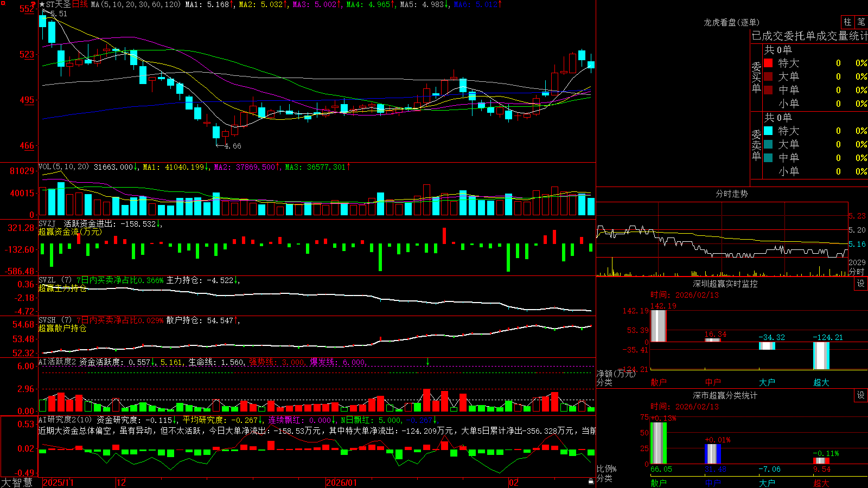
Task: Select the 分时走势 panel title
Action: 731,194
